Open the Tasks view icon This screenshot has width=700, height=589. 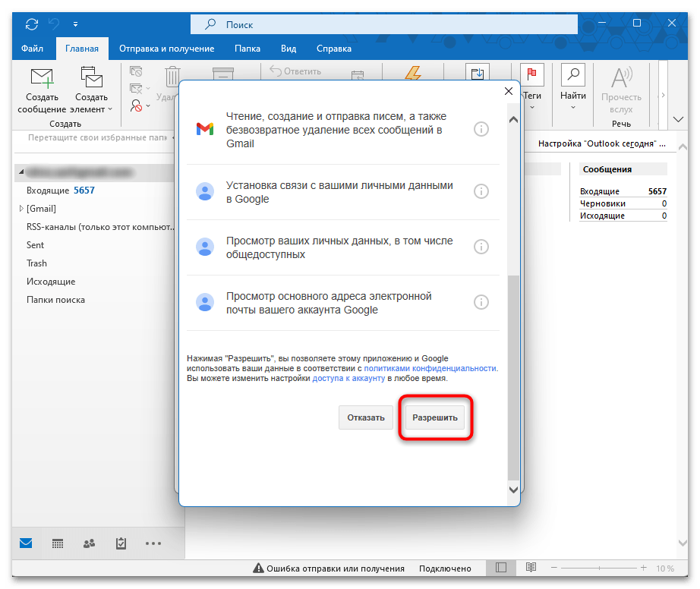(x=121, y=543)
